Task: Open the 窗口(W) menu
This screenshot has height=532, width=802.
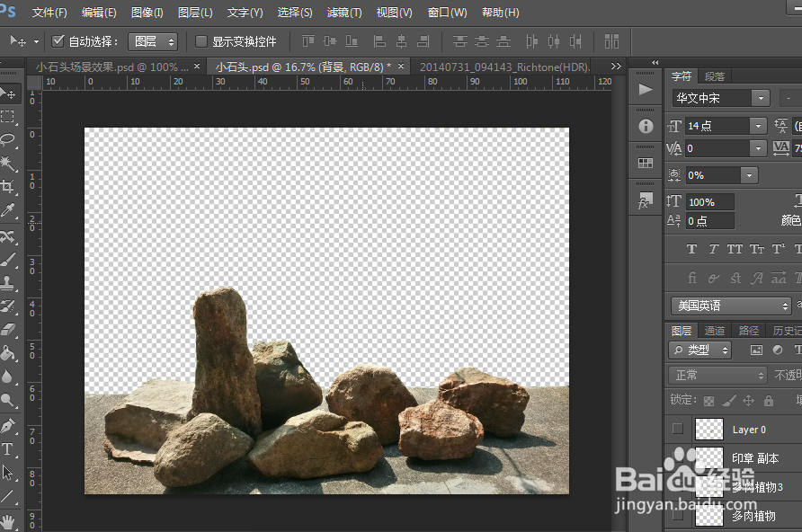Action: pos(447,13)
